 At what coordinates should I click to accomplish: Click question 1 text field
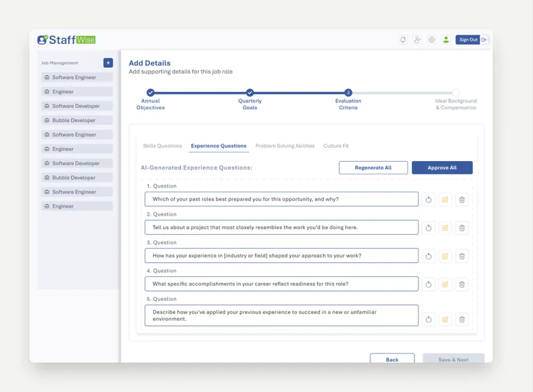click(x=281, y=199)
